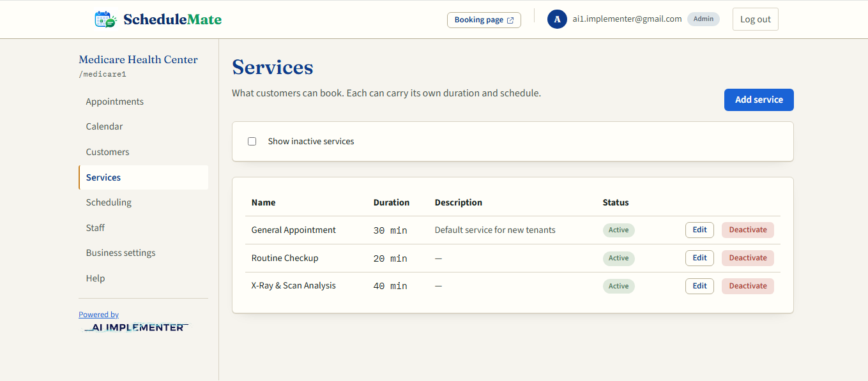Deactivate the Routine Checkup service

pyautogui.click(x=748, y=258)
